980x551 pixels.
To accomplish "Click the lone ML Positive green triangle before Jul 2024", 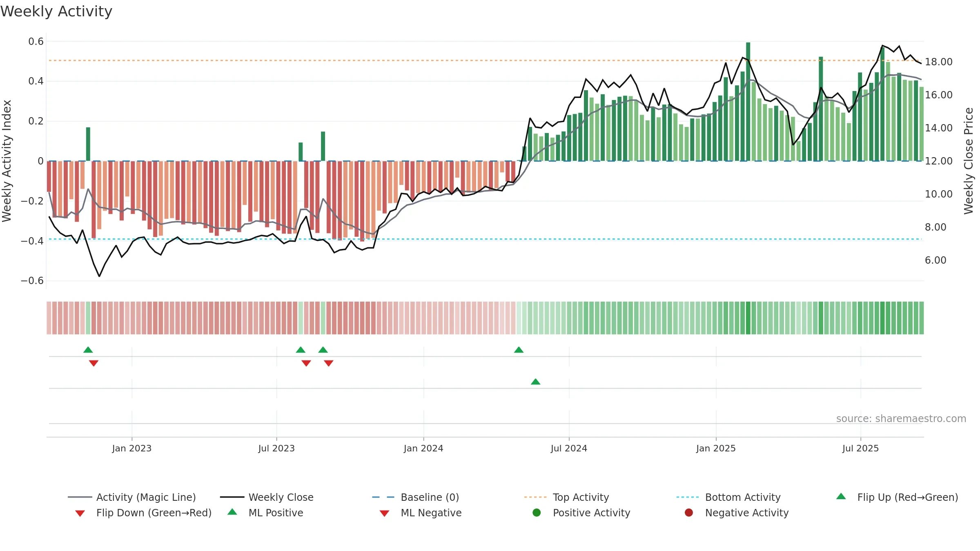I will [x=536, y=382].
